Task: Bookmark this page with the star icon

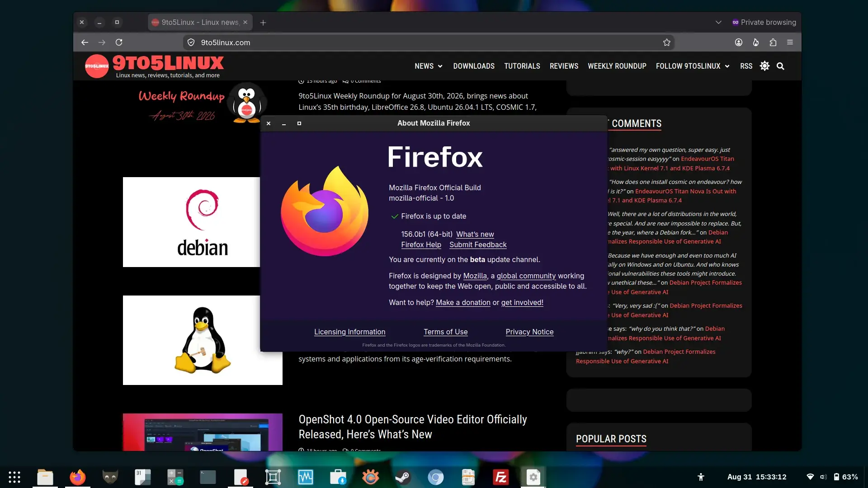Action: coord(667,42)
